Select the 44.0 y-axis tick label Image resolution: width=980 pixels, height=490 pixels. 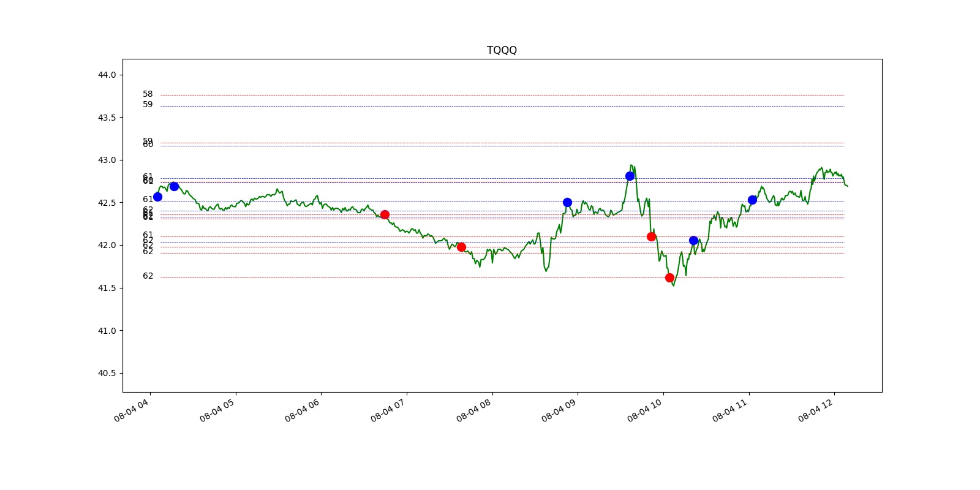point(107,75)
